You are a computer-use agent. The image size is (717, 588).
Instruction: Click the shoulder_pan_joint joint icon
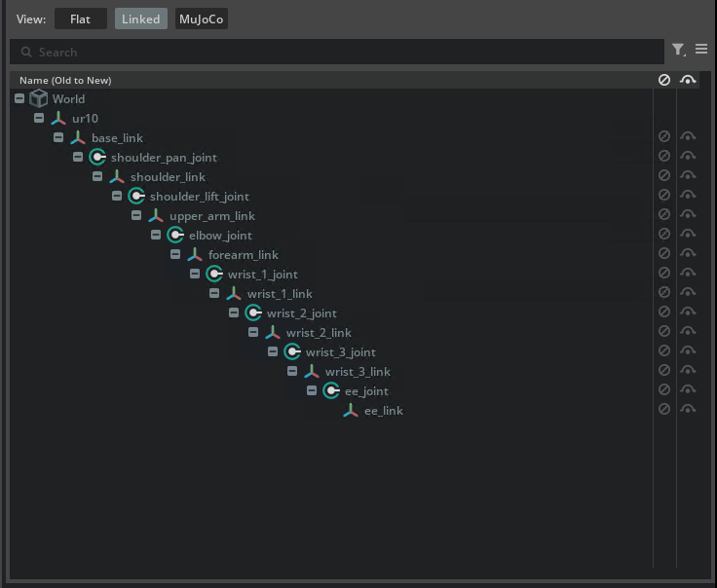[97, 157]
